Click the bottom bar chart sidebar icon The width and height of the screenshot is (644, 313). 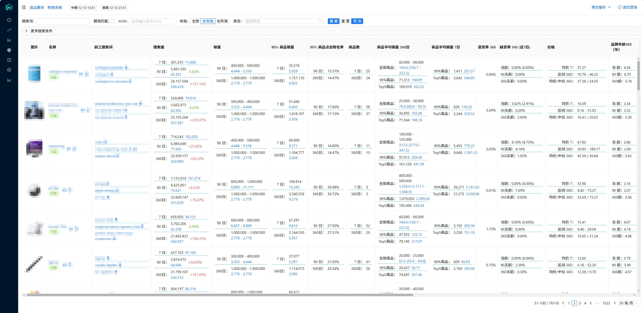coord(9,80)
